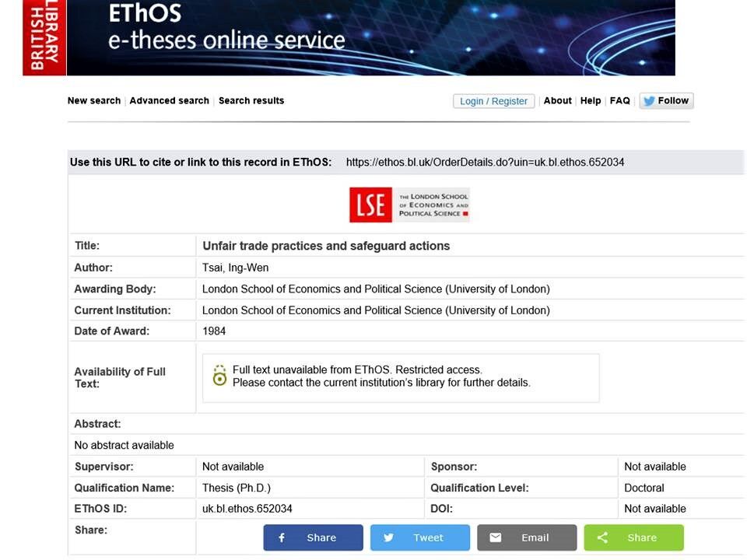Click the 'EThOS ID:' field label

coord(100,509)
